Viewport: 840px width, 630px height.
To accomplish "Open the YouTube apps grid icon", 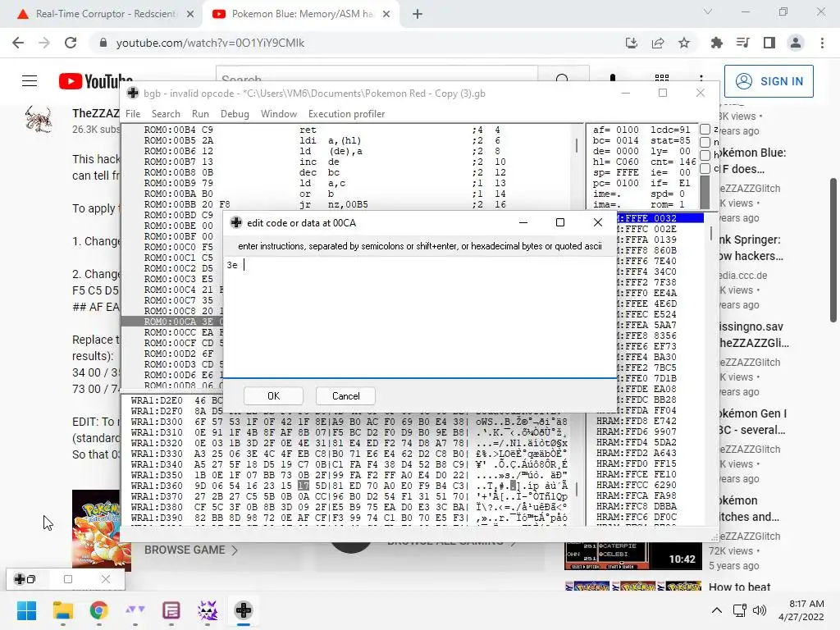I will 662,79.
